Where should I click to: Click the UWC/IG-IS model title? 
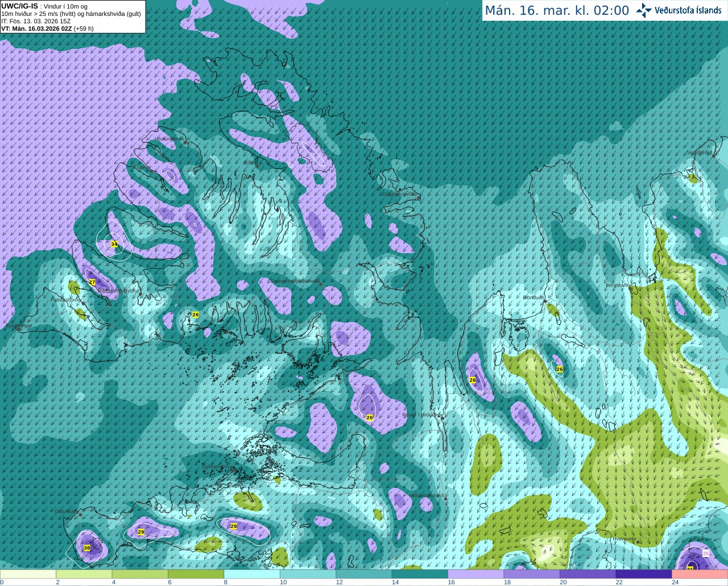[x=19, y=6]
